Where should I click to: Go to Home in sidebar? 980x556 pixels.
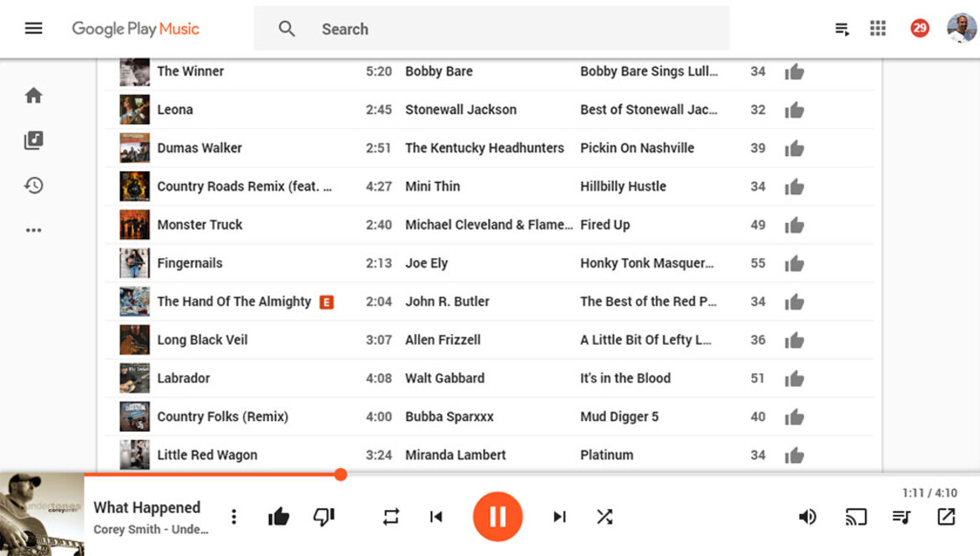[x=34, y=95]
